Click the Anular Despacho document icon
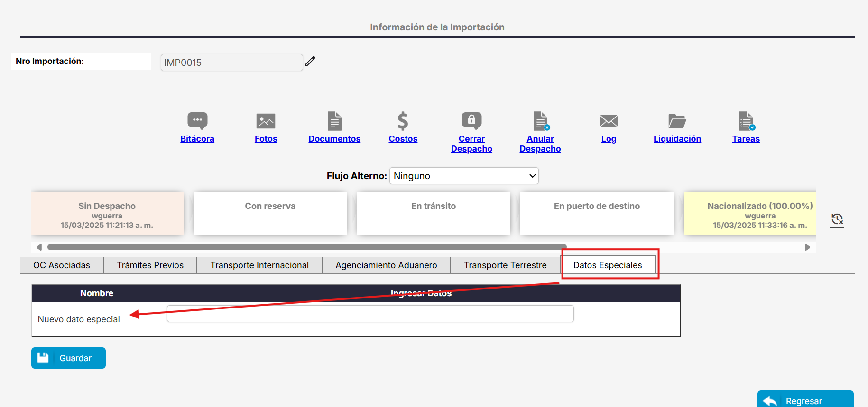 tap(540, 121)
